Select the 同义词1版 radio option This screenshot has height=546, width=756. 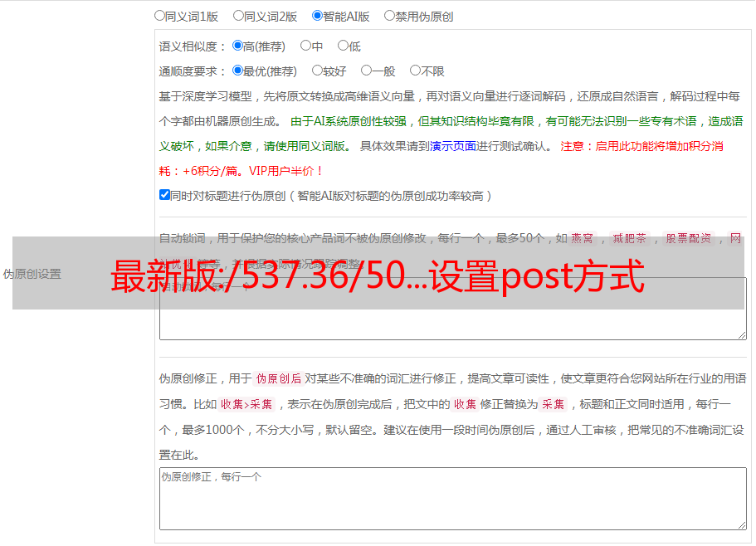pyautogui.click(x=159, y=16)
